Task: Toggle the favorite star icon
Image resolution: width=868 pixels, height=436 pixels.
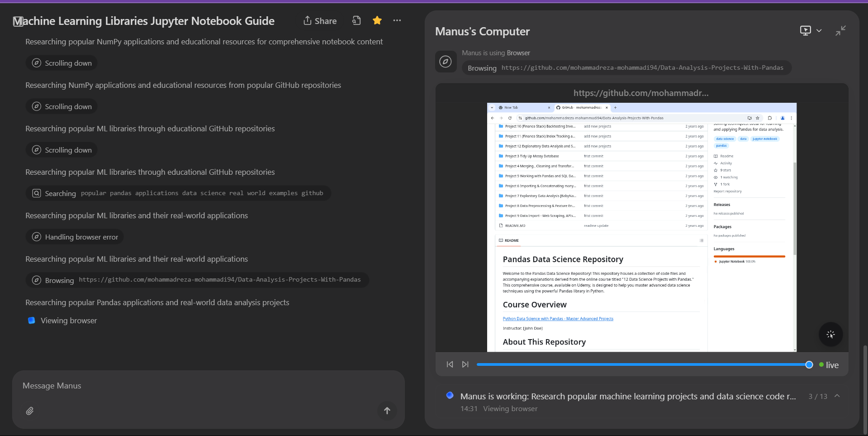Action: [377, 20]
